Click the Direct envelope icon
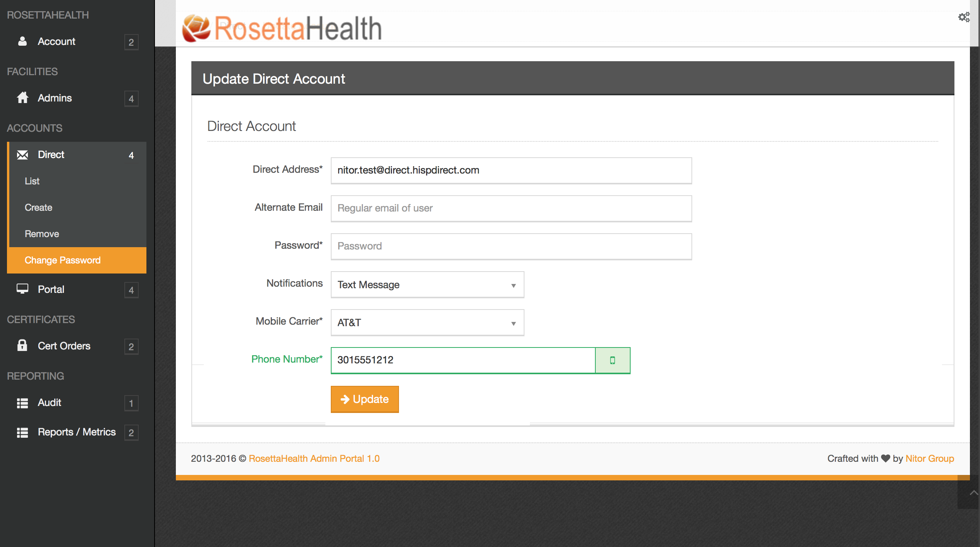The width and height of the screenshot is (980, 547). [22, 155]
